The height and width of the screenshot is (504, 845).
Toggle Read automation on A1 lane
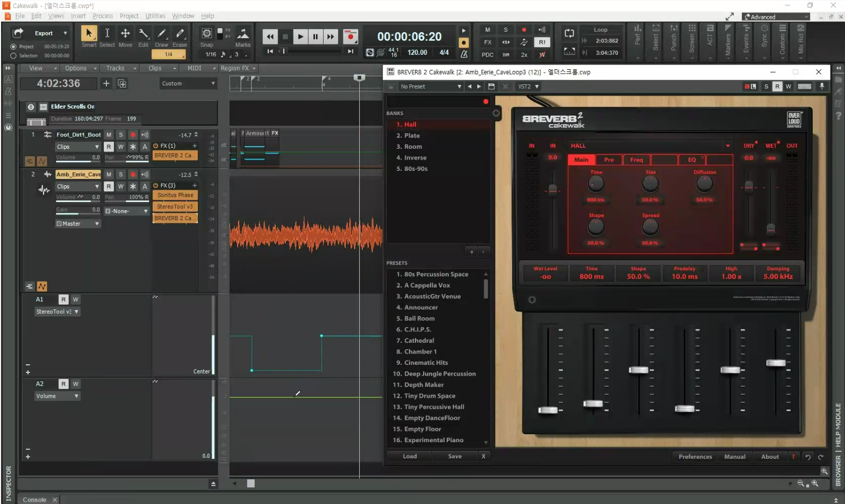coord(63,299)
